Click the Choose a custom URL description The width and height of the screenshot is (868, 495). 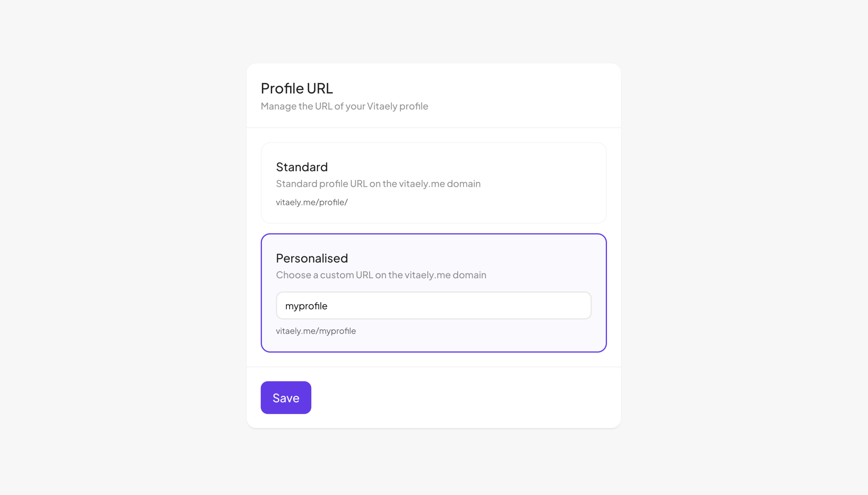coord(381,275)
